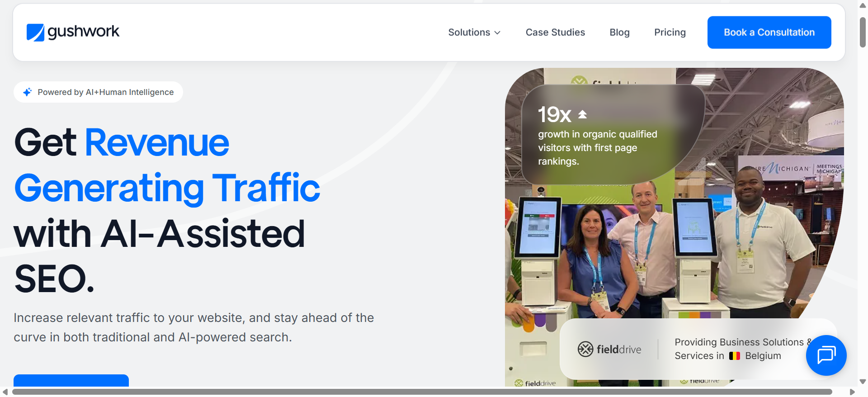The image size is (868, 397).
Task: Click the chevron next to Solutions
Action: tap(497, 33)
